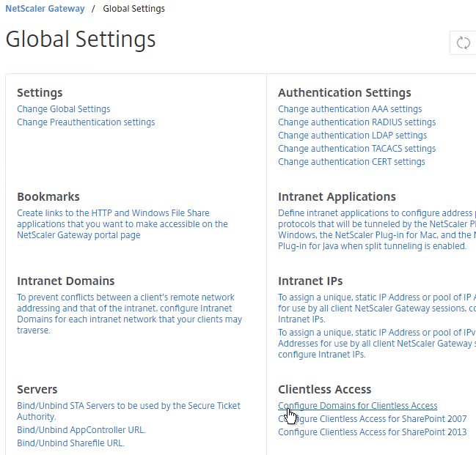The width and height of the screenshot is (476, 455).
Task: Open Change authentication RADIUS settings
Action: [x=357, y=122]
